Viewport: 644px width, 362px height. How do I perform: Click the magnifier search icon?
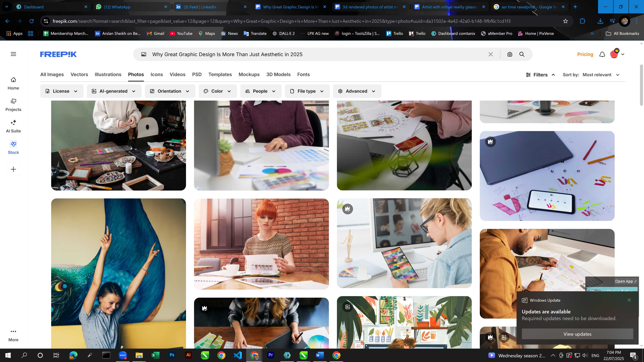click(x=522, y=54)
